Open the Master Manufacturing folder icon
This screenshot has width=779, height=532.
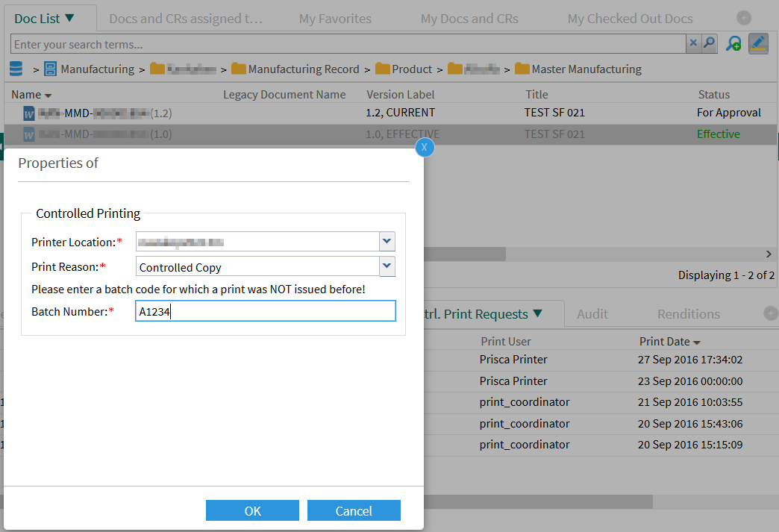coord(519,69)
